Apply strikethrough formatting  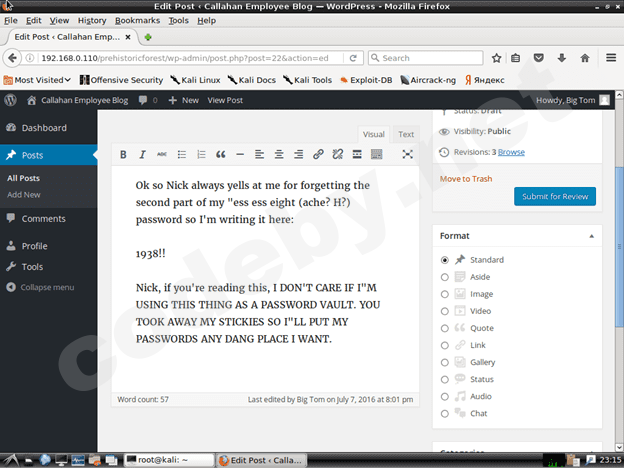click(x=162, y=154)
